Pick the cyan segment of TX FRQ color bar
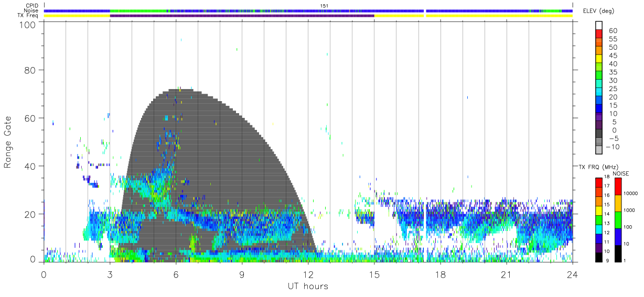 pos(598,229)
